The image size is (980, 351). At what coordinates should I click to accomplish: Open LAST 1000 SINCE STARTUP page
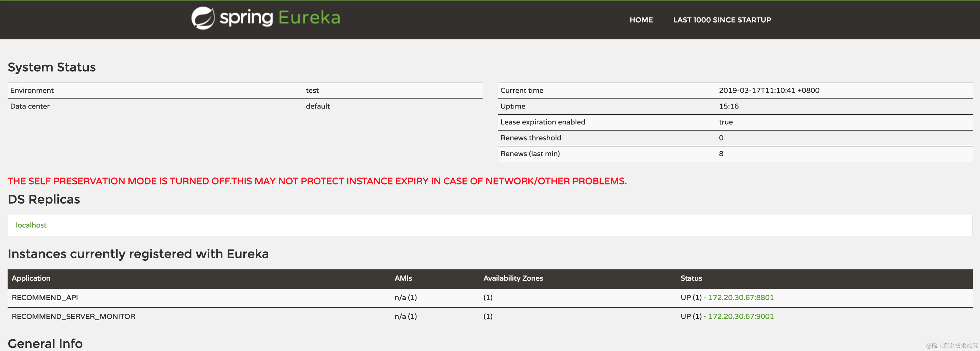click(x=722, y=20)
